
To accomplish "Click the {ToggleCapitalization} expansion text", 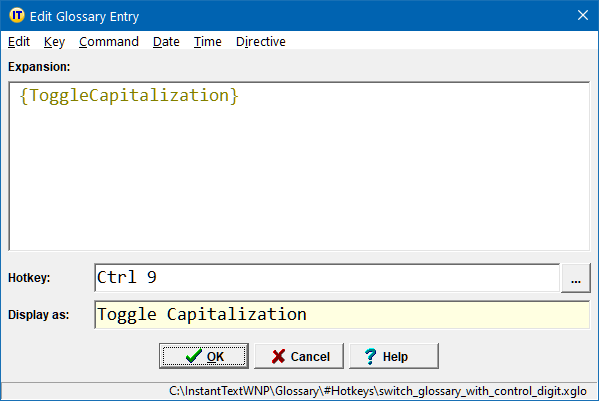I will pyautogui.click(x=129, y=95).
